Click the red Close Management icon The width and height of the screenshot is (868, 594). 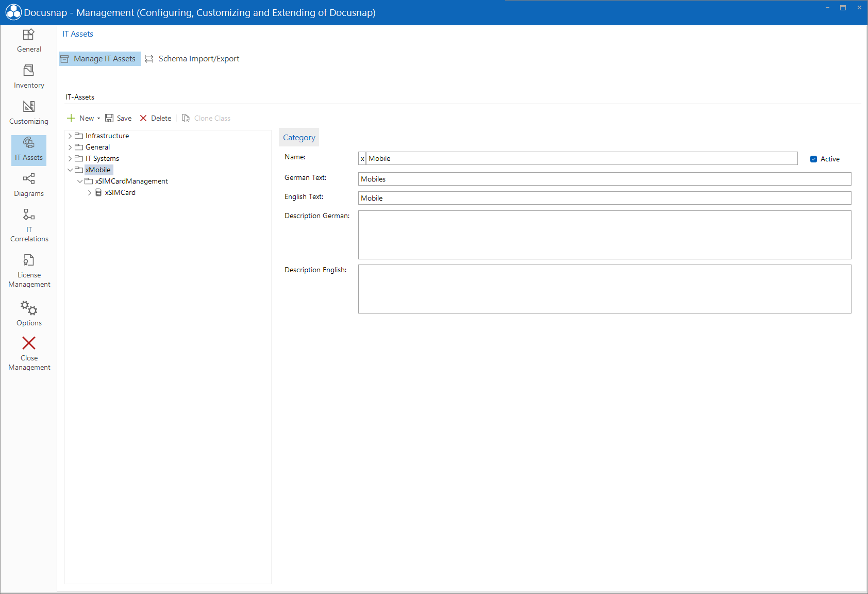tap(29, 343)
